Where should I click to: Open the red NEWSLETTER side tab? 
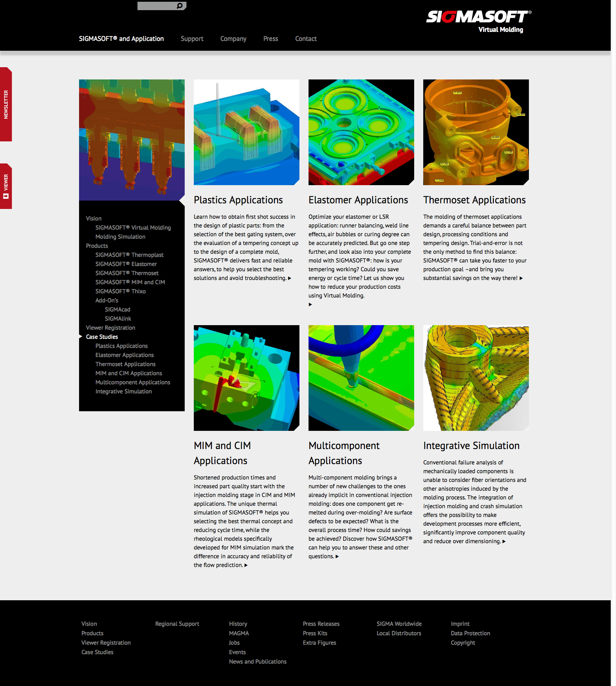pos(6,104)
